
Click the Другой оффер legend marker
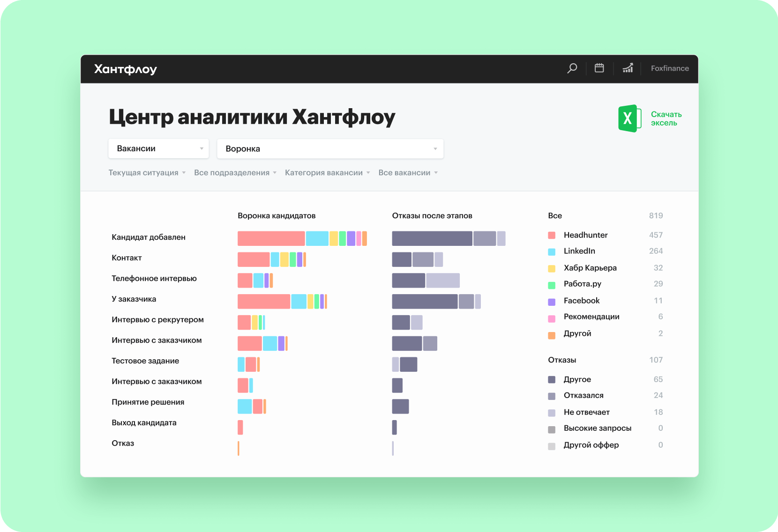[x=551, y=446]
